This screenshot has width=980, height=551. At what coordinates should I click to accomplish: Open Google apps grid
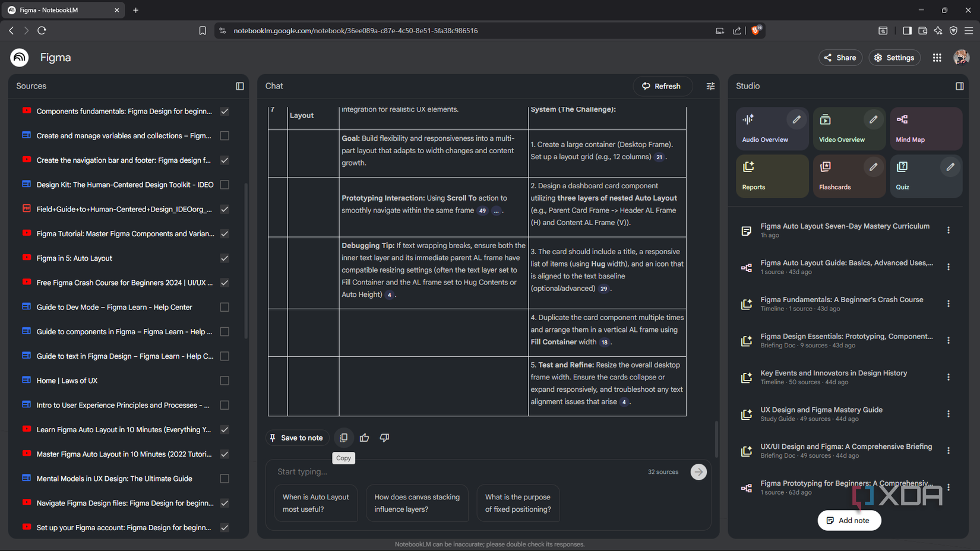pos(937,58)
